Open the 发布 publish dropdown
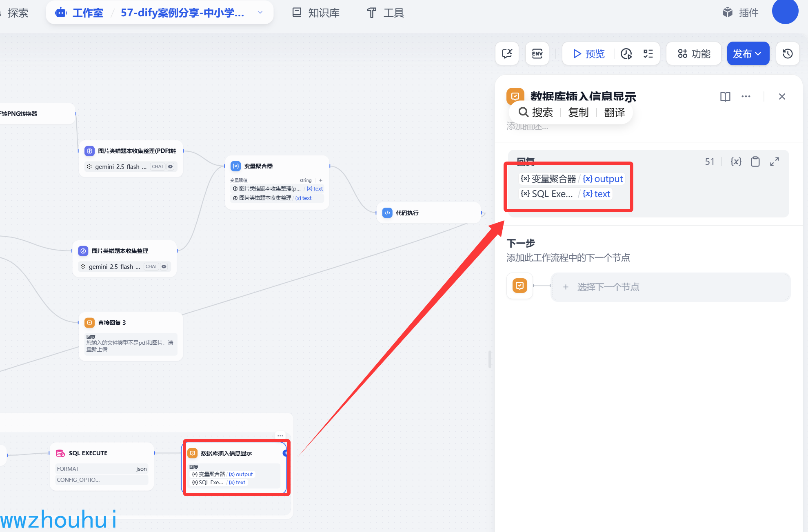 point(748,53)
